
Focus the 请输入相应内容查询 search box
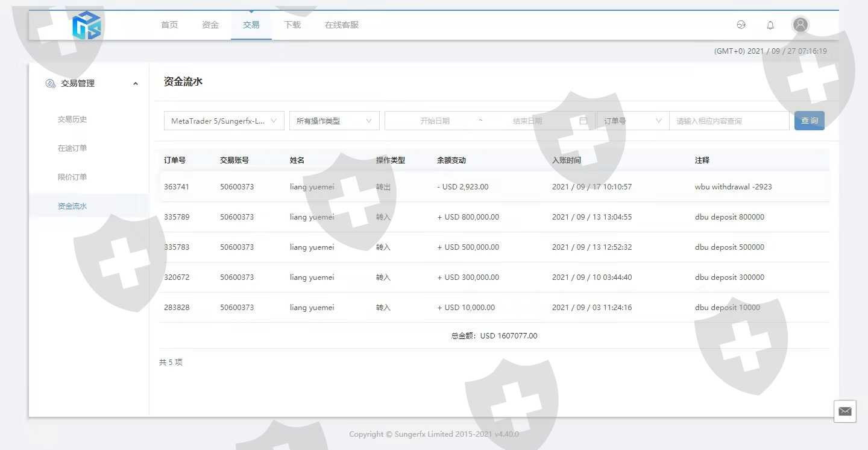point(729,121)
